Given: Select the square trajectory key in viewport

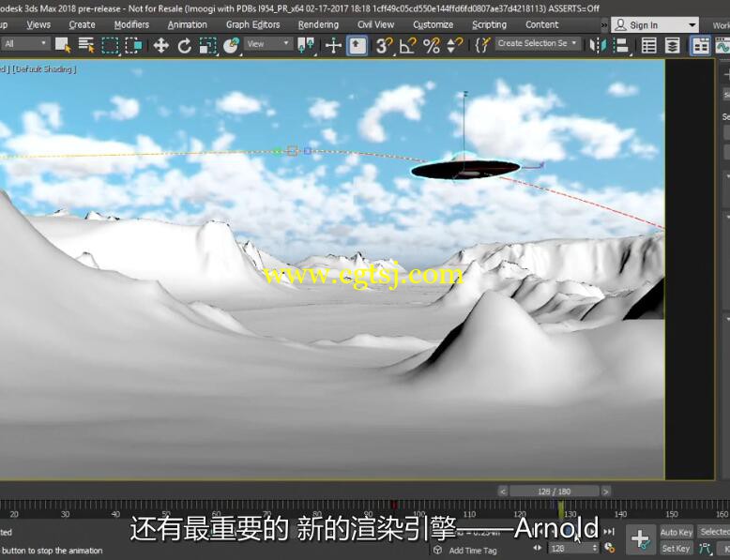Looking at the screenshot, I should point(293,151).
